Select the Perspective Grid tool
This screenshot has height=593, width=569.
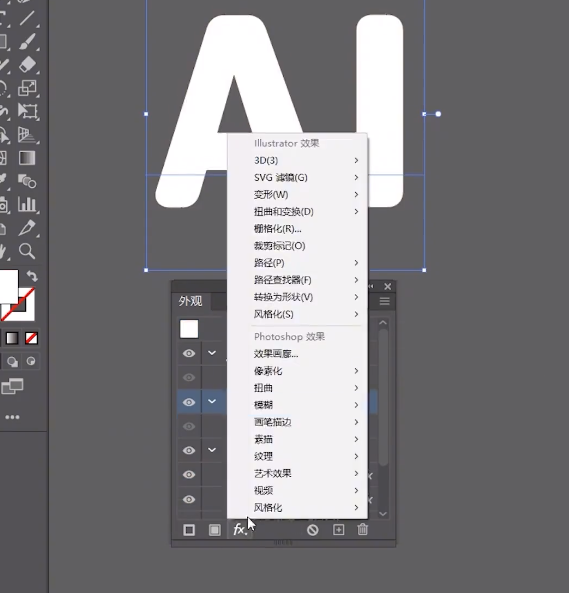pos(27,135)
